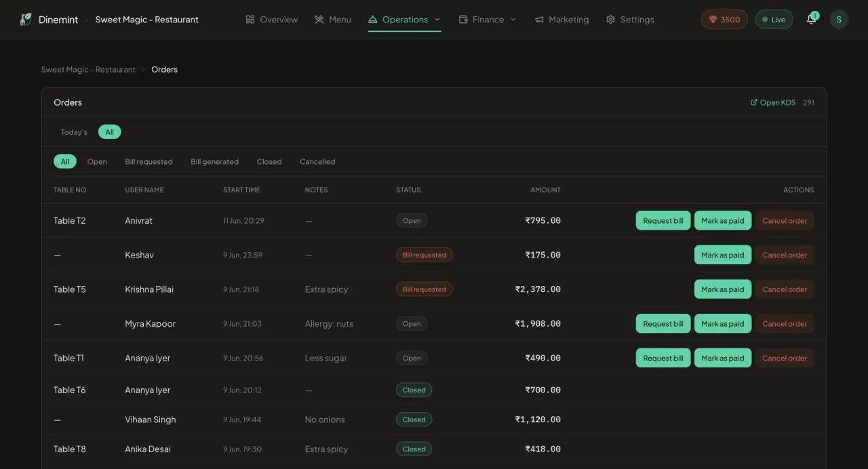Cancel Myra Kapoor's order
Viewport: 868px width, 469px height.
[785, 323]
